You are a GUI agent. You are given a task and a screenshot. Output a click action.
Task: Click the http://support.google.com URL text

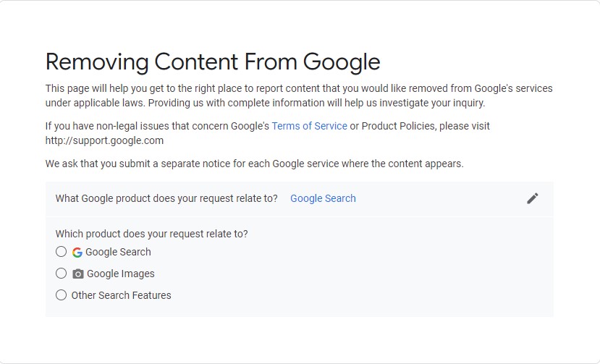(x=104, y=140)
